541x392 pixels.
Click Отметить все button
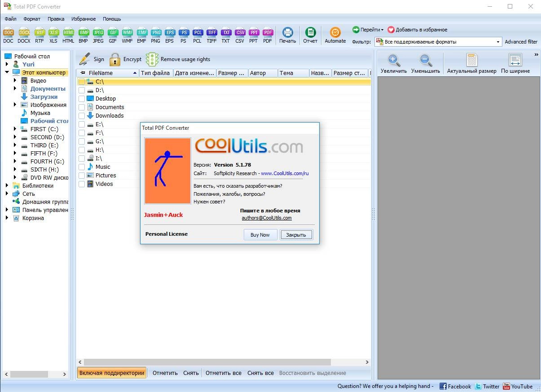point(224,373)
